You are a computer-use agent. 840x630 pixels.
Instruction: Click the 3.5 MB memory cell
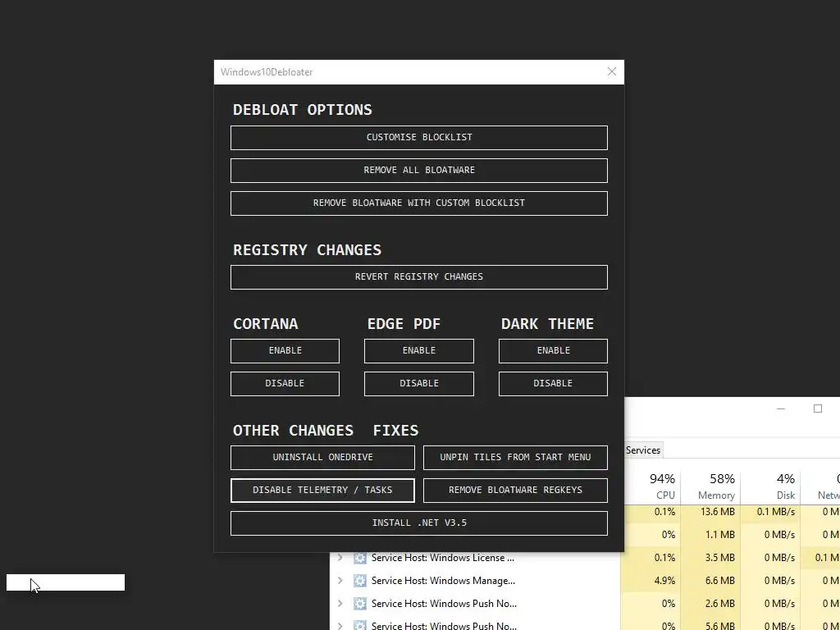(x=711, y=558)
